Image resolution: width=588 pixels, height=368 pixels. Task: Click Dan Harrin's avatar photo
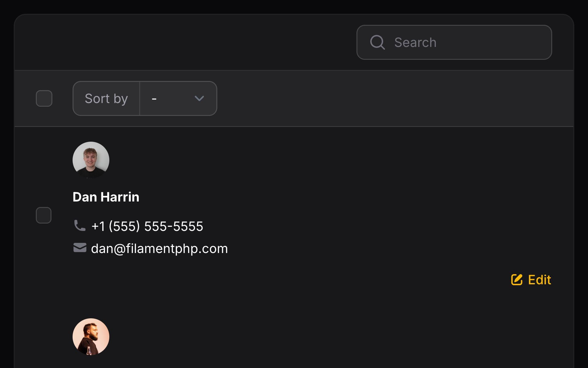click(x=91, y=160)
